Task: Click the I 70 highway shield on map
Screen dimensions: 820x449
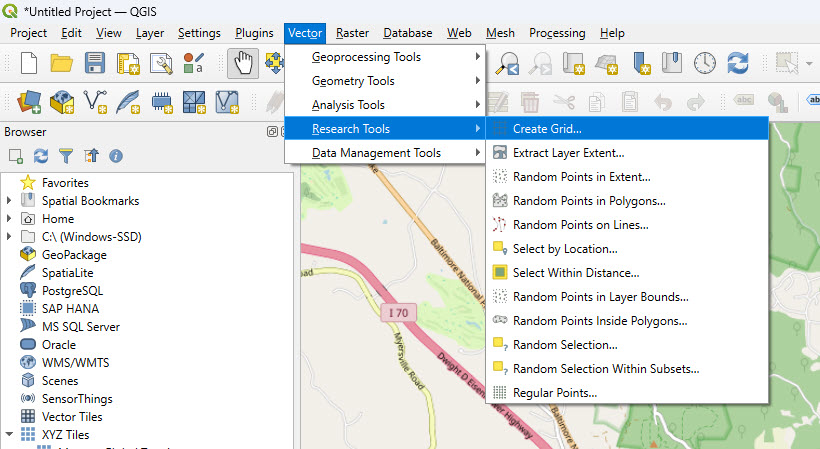Action: pyautogui.click(x=398, y=313)
